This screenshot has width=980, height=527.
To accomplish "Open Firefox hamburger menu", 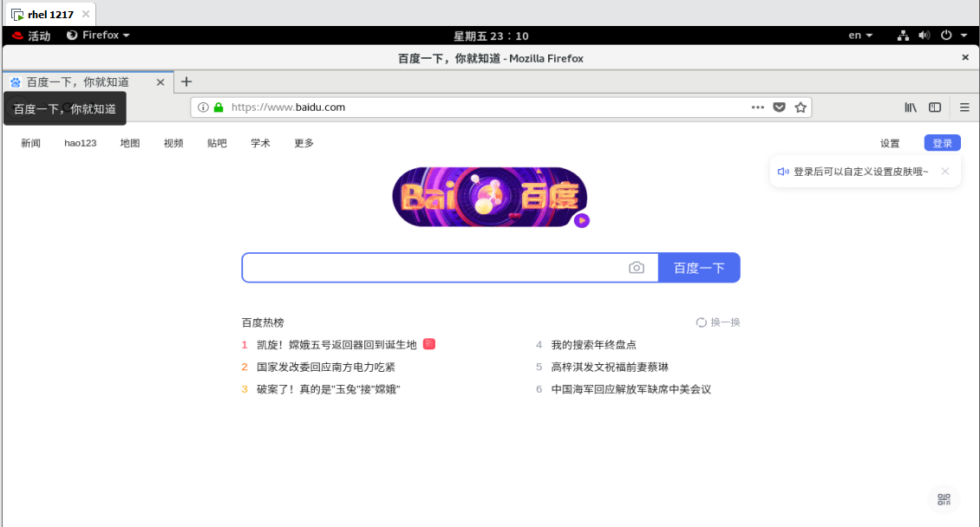I will [964, 107].
